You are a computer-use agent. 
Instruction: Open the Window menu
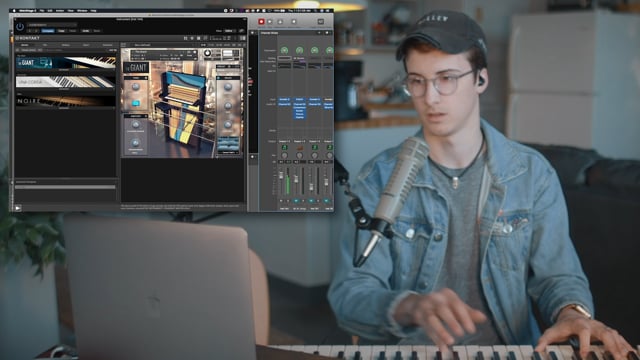pyautogui.click(x=82, y=11)
